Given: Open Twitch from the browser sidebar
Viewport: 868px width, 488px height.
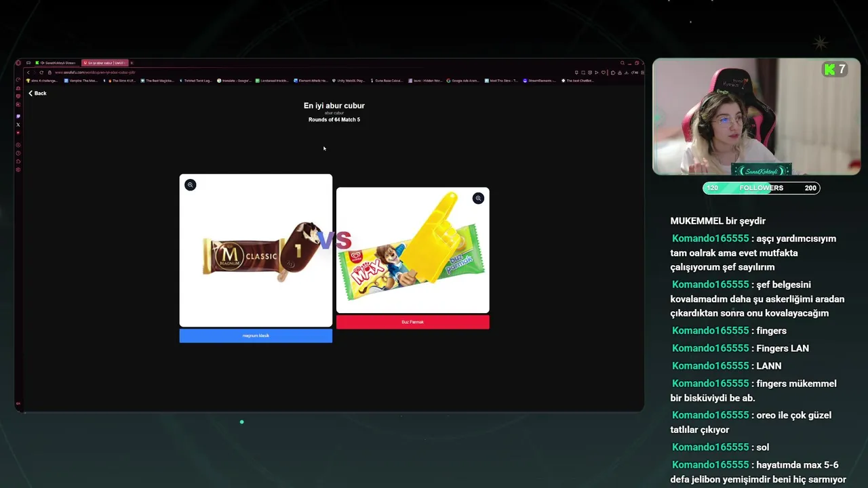Looking at the screenshot, I should pyautogui.click(x=18, y=116).
